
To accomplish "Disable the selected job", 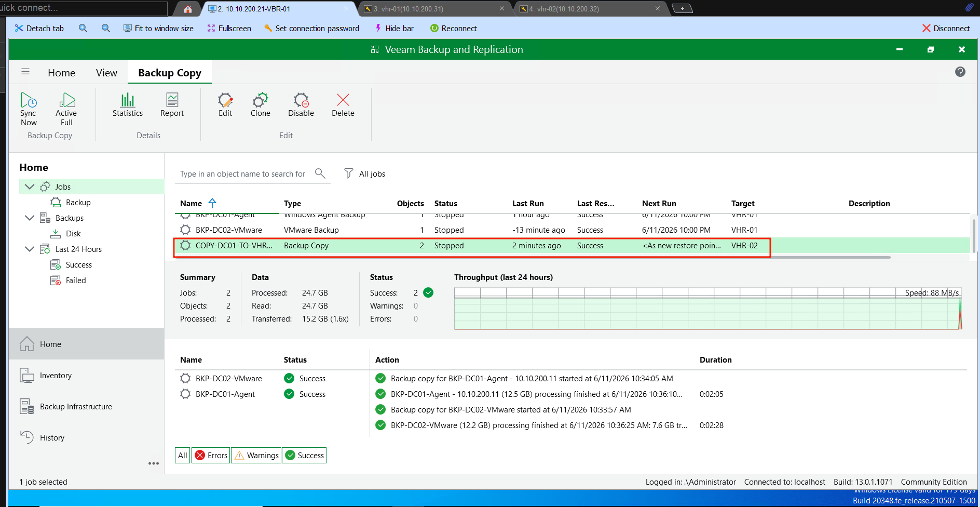I will click(301, 105).
